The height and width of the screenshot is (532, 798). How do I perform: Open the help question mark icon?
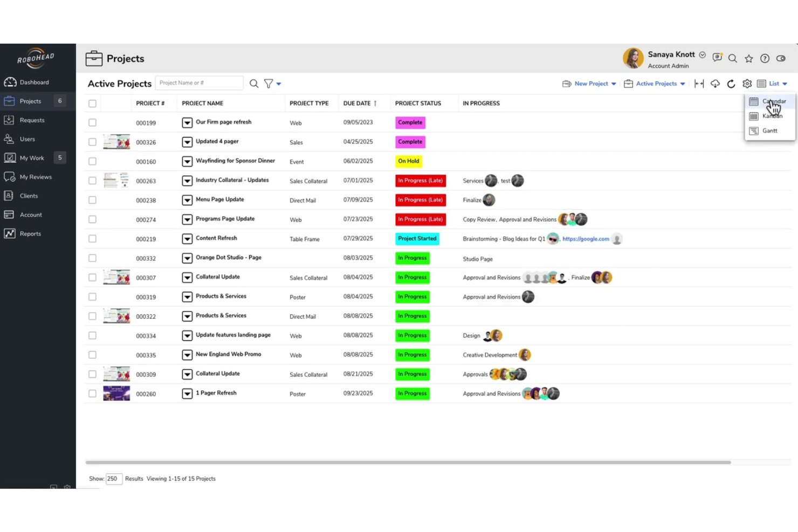click(765, 58)
